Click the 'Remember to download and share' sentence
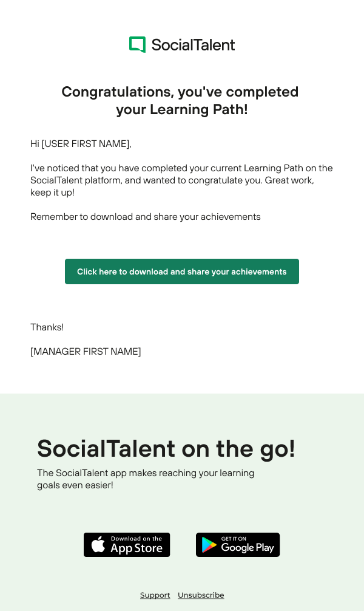 coord(146,217)
